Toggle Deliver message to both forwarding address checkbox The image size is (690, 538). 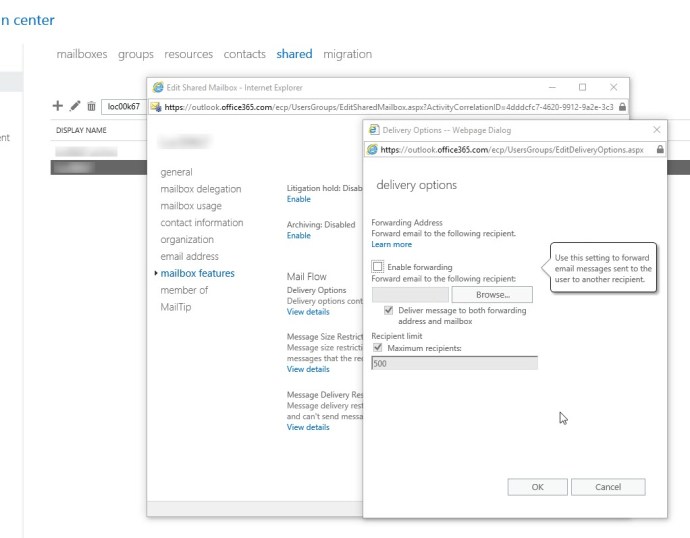pos(388,310)
